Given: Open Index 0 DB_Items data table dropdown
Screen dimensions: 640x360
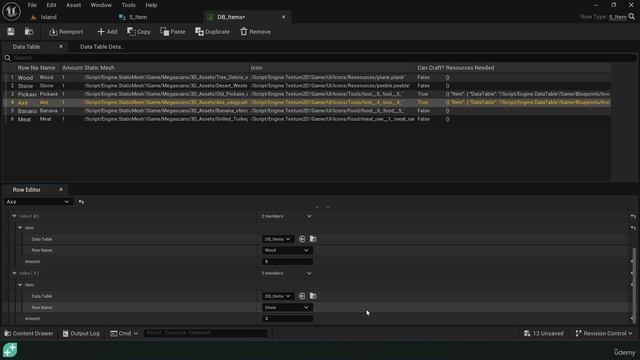Looking at the screenshot, I should pos(278,239).
